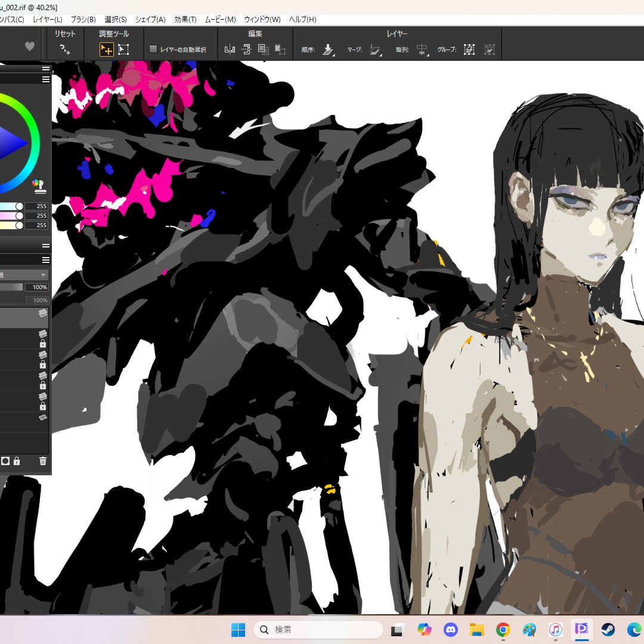Image resolution: width=644 pixels, height=644 pixels.
Task: Click the lock icon beside the trash
Action: (17, 461)
